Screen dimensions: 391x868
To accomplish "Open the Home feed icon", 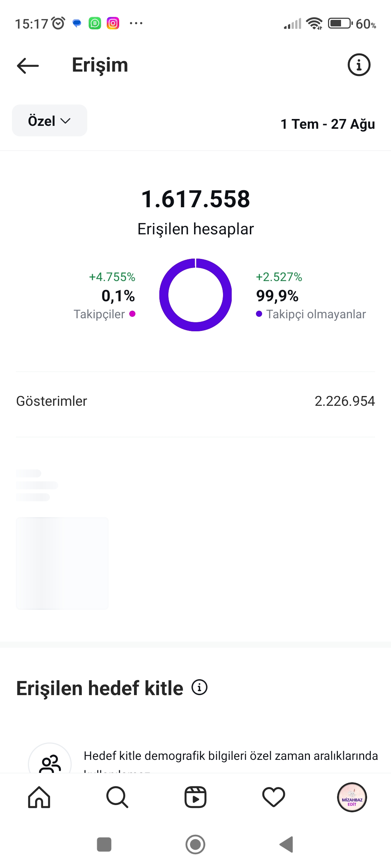I will click(39, 797).
